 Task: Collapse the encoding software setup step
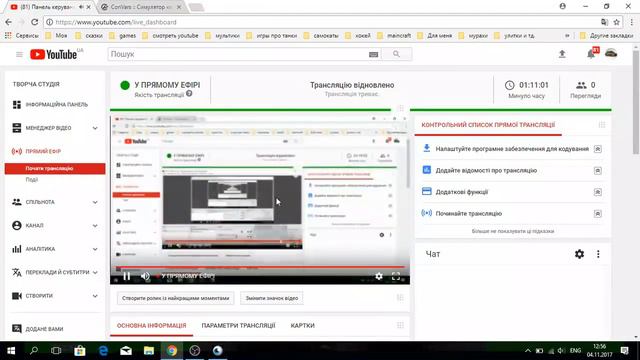tap(598, 149)
